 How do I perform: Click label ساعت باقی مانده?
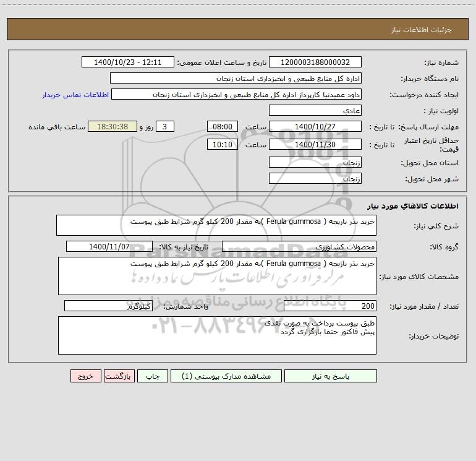(57, 127)
